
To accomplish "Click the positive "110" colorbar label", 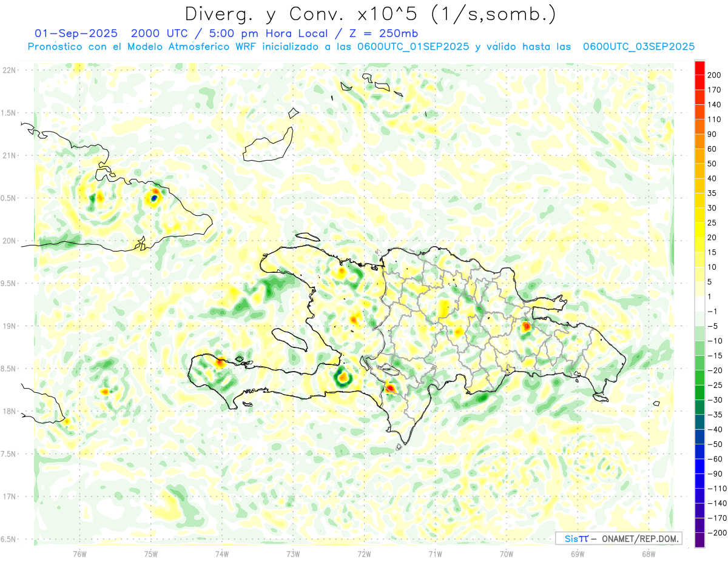I will pyautogui.click(x=715, y=119).
